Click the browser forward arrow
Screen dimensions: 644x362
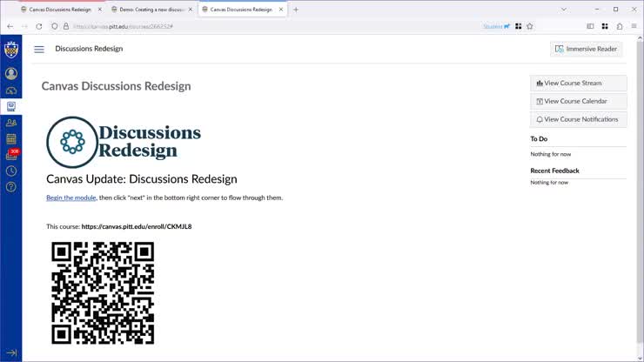click(24, 26)
